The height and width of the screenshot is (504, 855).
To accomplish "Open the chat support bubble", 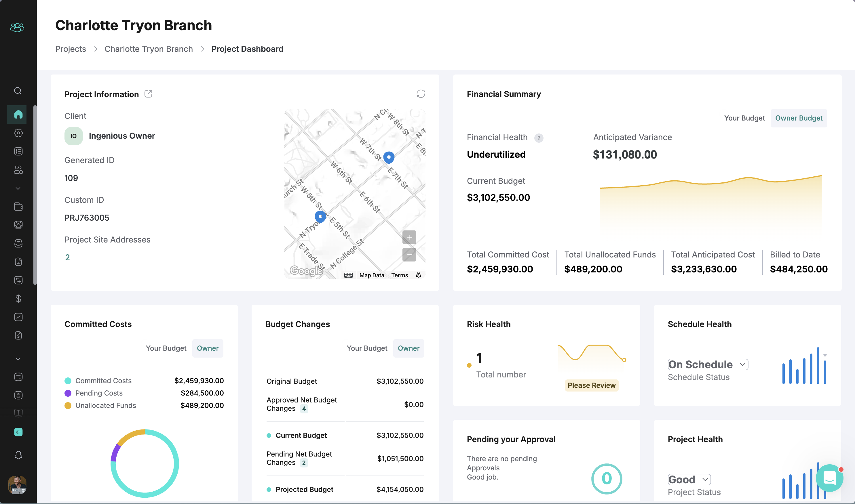I will pos(829,478).
